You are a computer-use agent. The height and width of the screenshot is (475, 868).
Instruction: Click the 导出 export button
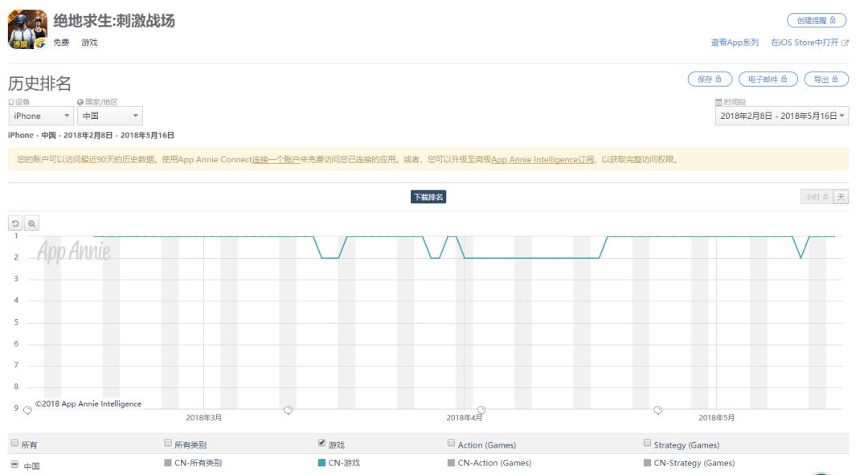point(826,79)
